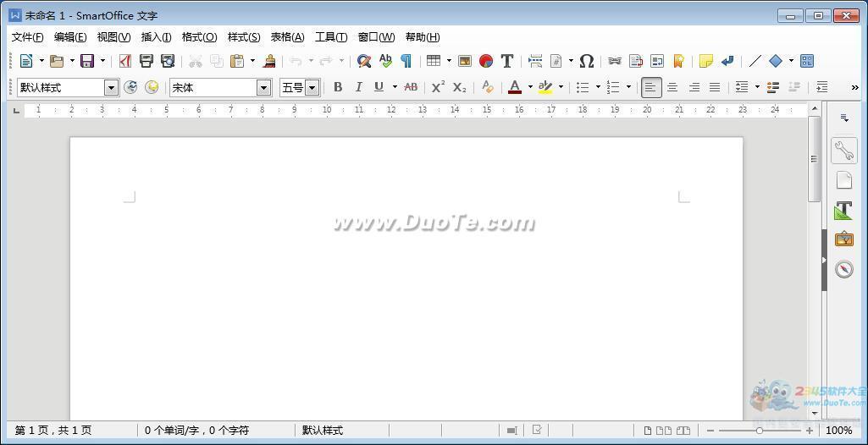868x445 pixels.
Task: Click the Paste clipboard icon
Action: [x=237, y=61]
